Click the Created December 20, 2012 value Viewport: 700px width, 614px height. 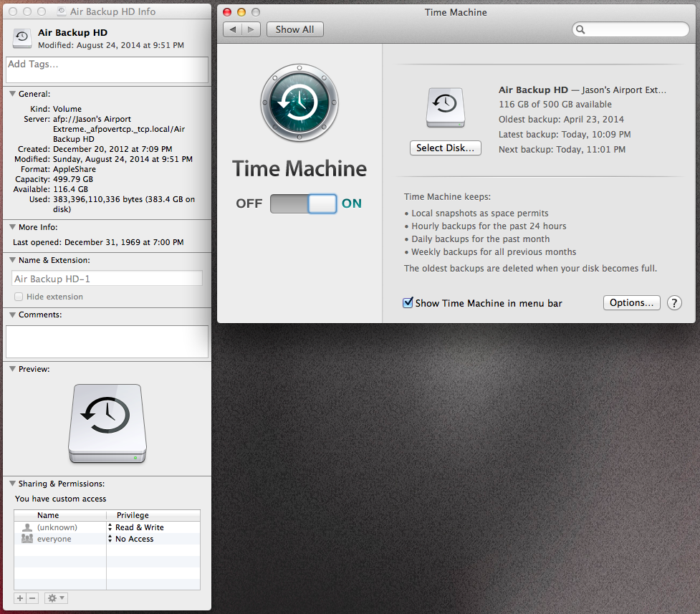pos(112,149)
